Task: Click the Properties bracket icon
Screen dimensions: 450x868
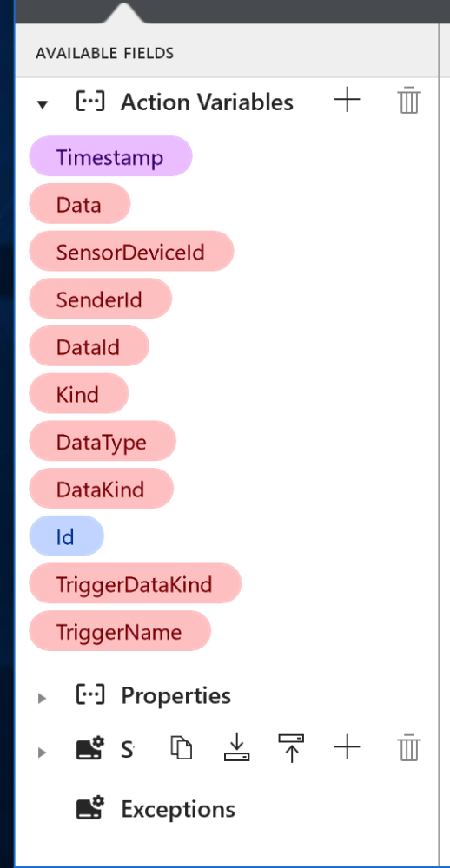Action: pos(89,694)
